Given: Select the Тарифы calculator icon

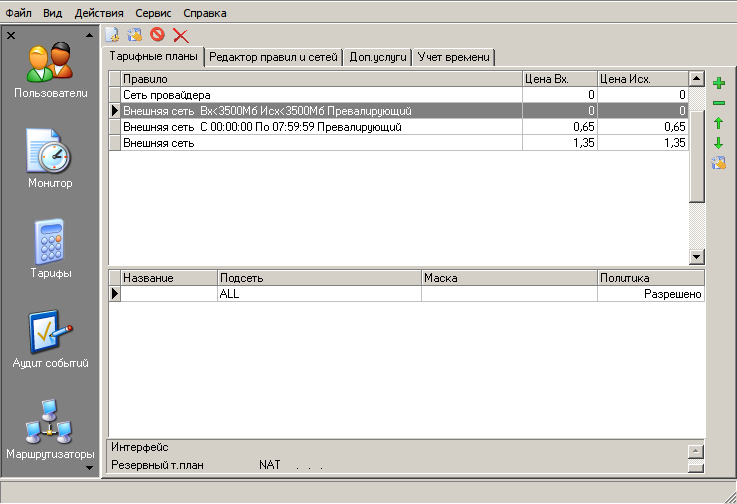Looking at the screenshot, I should pyautogui.click(x=50, y=242).
